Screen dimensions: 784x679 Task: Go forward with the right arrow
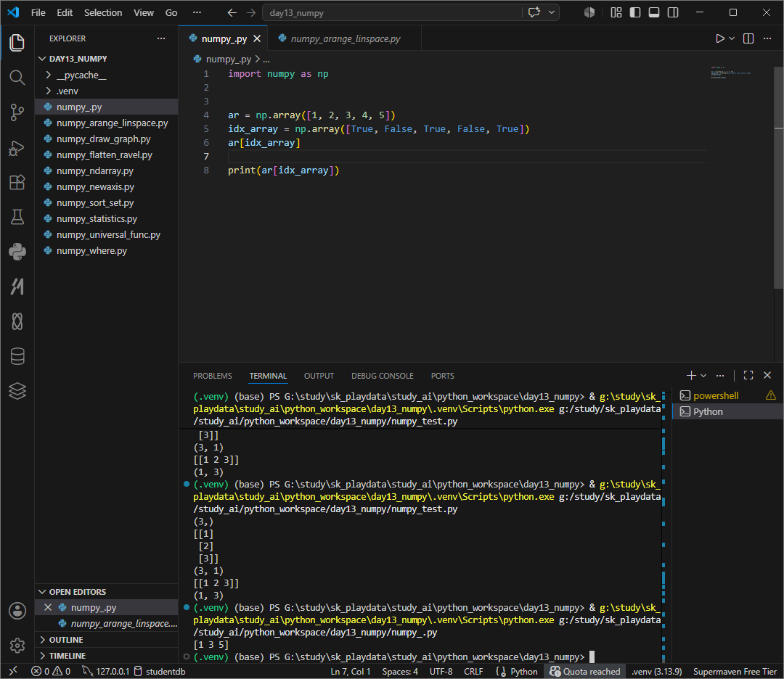pyautogui.click(x=251, y=12)
